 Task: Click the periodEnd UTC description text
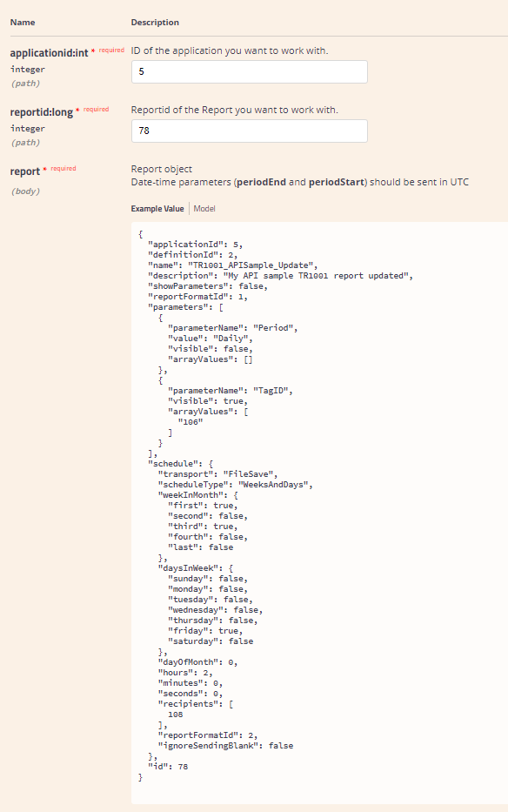pyautogui.click(x=300, y=182)
